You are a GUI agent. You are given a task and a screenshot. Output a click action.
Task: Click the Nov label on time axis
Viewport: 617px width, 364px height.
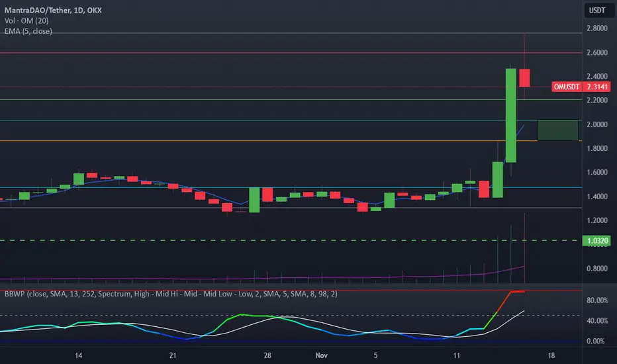pyautogui.click(x=322, y=355)
